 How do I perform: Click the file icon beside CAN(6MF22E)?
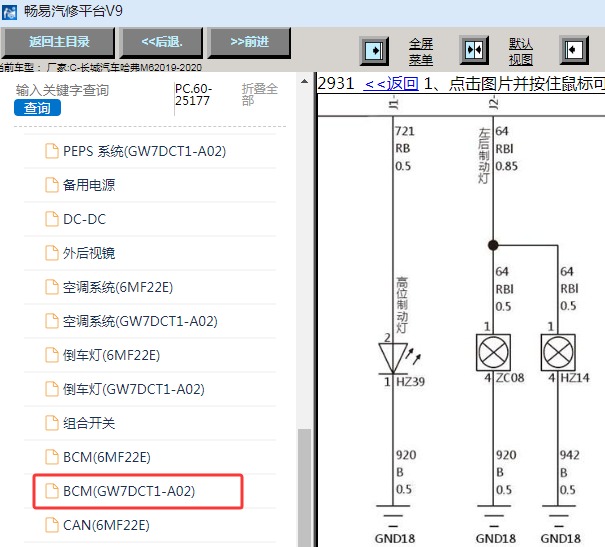pyautogui.click(x=52, y=525)
